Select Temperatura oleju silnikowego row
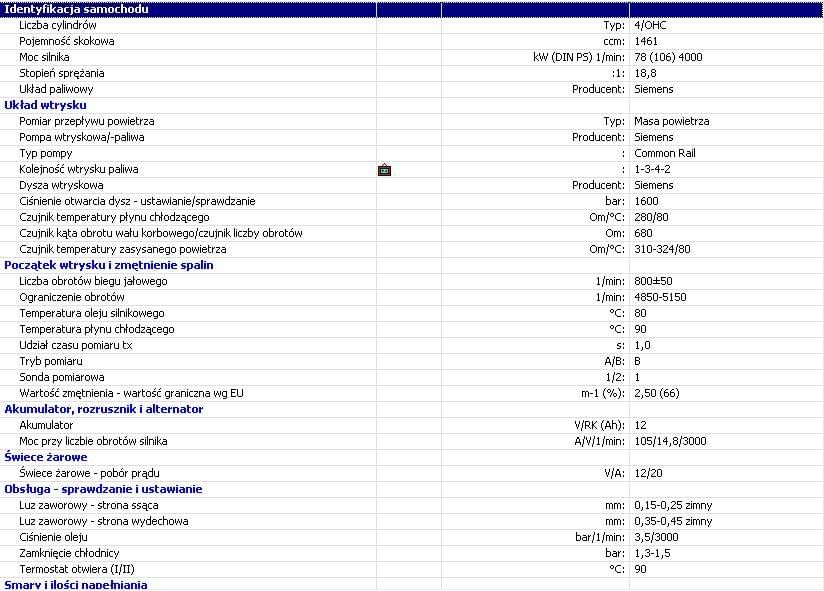Screen dimensions: 824x591 point(412,314)
